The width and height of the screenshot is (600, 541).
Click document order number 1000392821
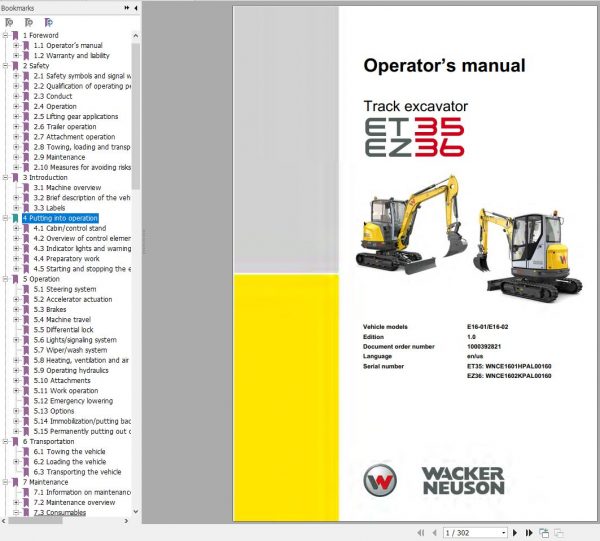click(484, 347)
